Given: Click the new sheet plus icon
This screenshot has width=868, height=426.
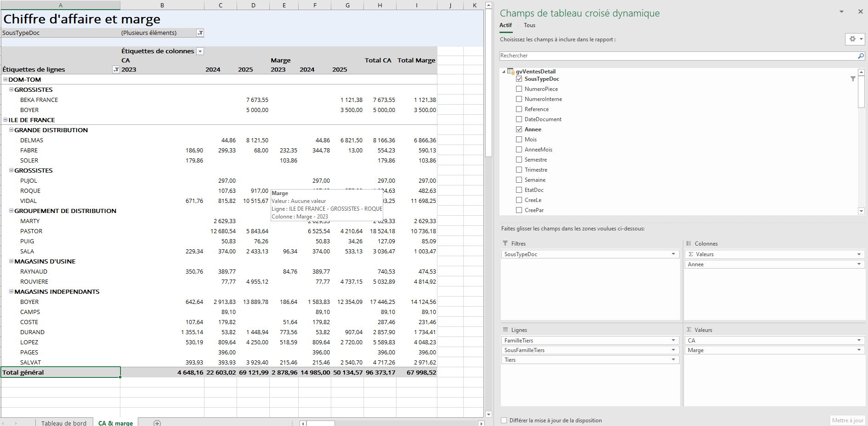Looking at the screenshot, I should [157, 423].
